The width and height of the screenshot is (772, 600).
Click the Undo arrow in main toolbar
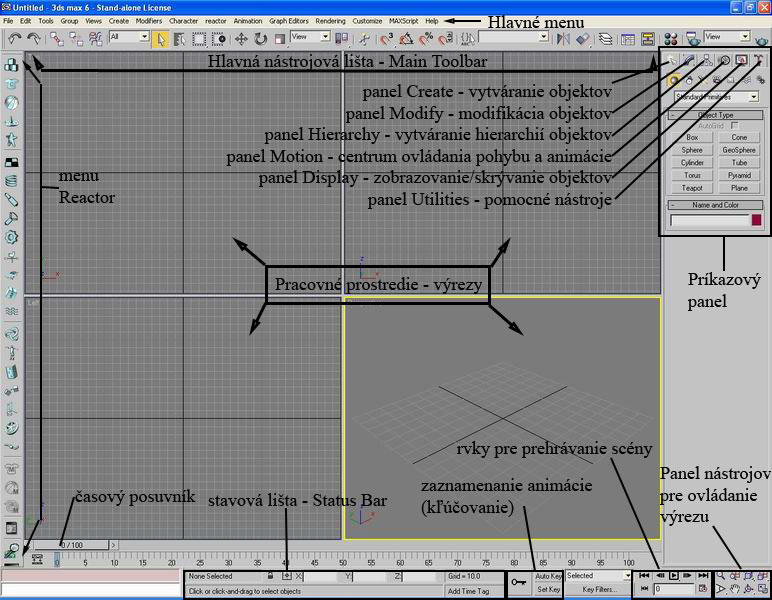coord(15,38)
